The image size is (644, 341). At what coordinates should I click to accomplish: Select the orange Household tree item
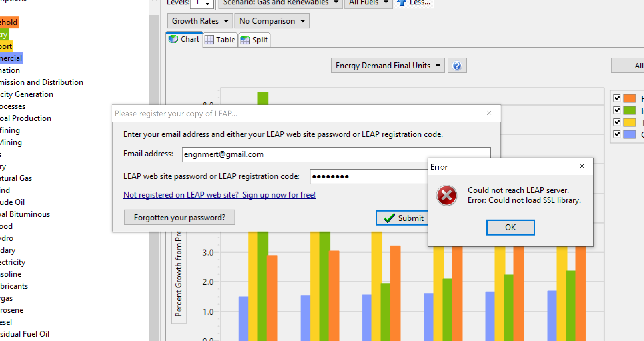[9, 22]
